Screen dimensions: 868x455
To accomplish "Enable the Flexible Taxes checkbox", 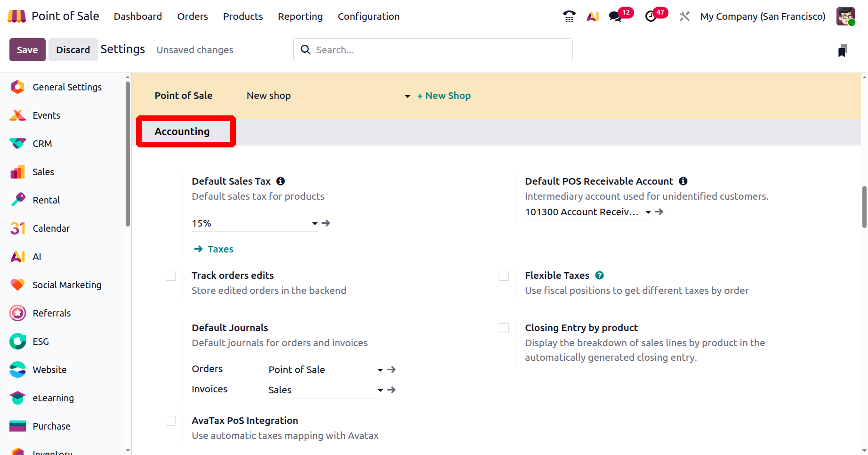I will 504,276.
